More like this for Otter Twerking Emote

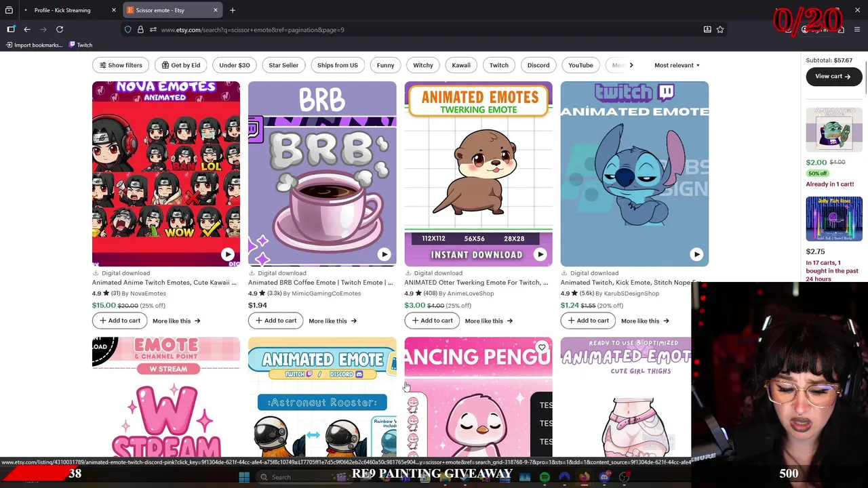pyautogui.click(x=488, y=321)
